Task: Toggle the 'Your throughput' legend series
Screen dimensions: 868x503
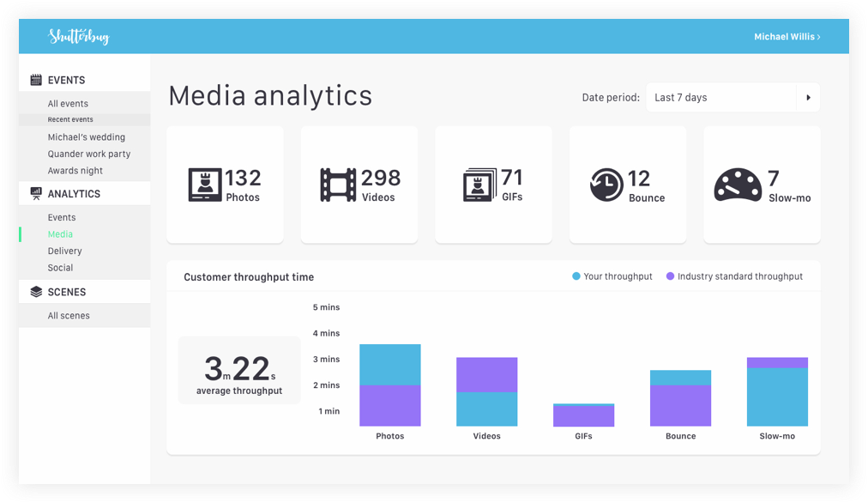Action: tap(612, 276)
